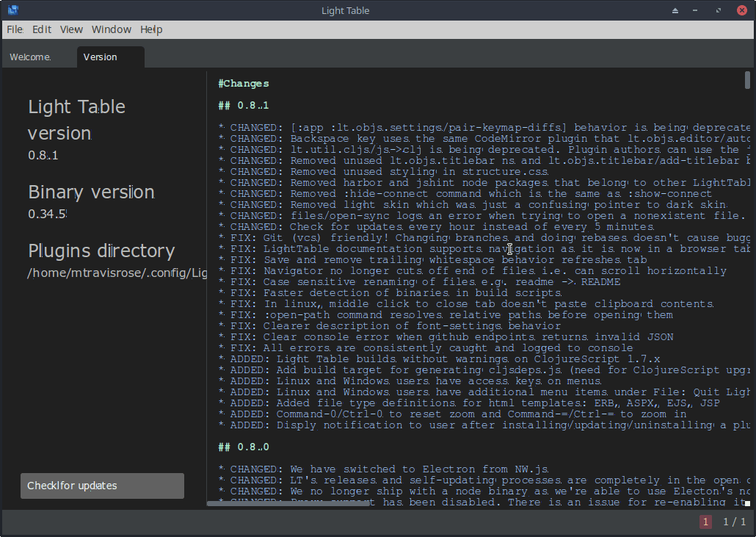Click 'Light Table builds without warnings' line
The image size is (756, 537).
439,359
